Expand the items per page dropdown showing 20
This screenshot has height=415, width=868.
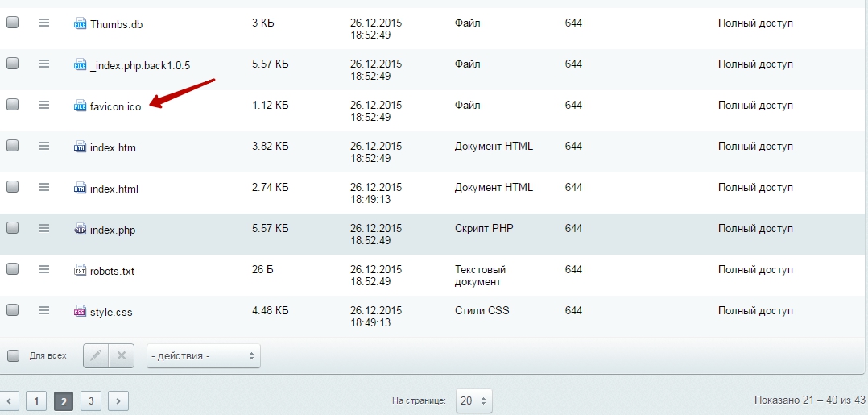473,400
